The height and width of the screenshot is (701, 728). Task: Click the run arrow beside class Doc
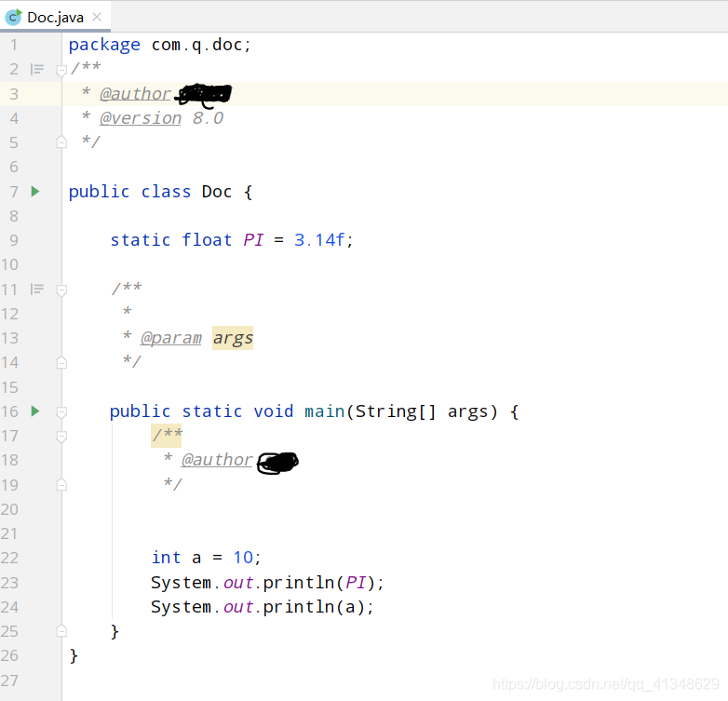(35, 191)
